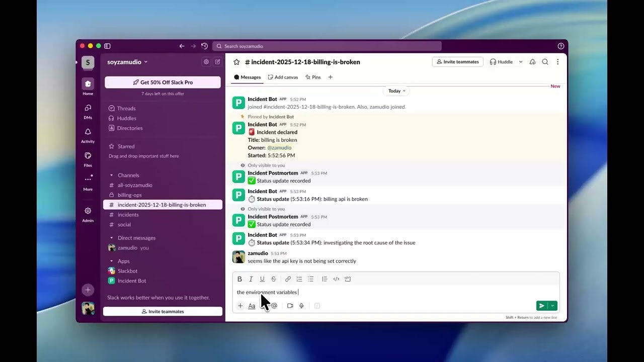Open the all-soyzamudio channel

pyautogui.click(x=163, y=185)
